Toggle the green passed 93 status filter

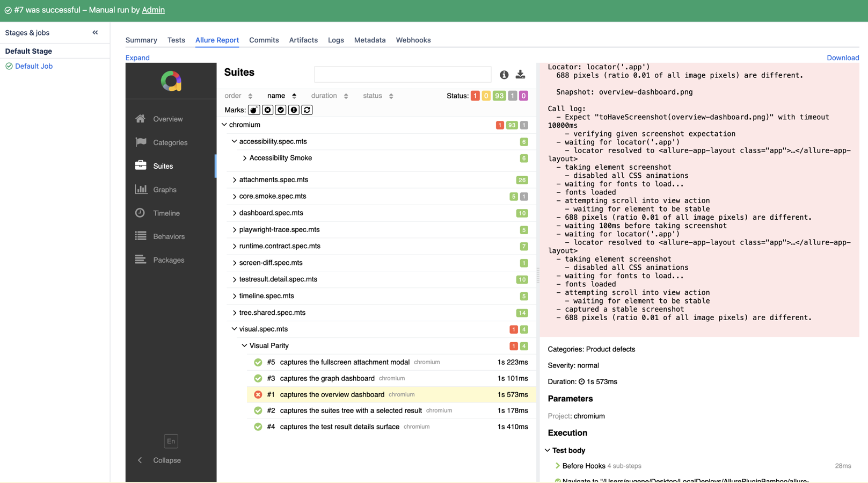click(x=499, y=96)
